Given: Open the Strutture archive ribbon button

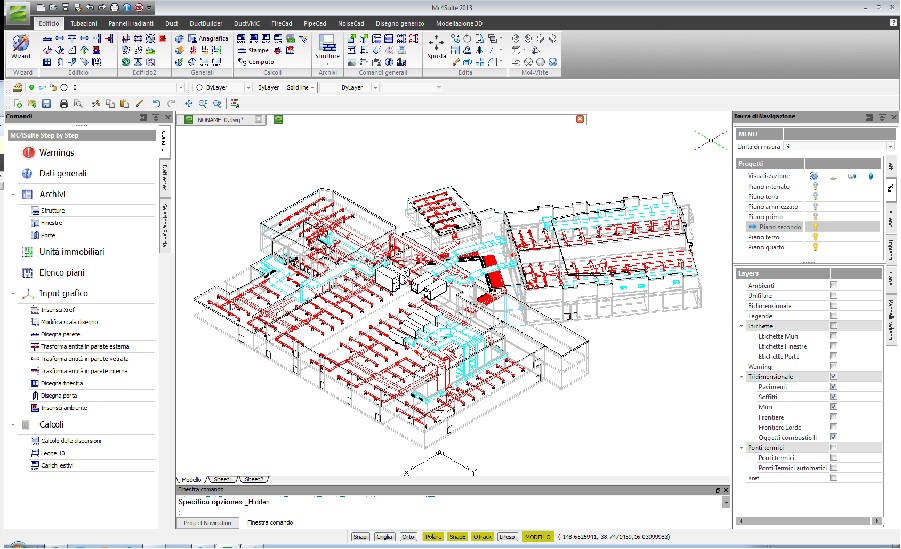Looking at the screenshot, I should point(327,47).
